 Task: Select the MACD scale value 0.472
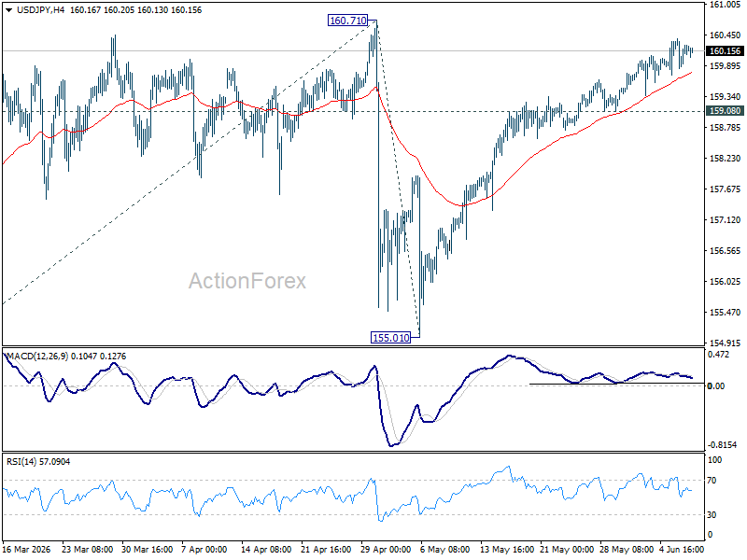coord(718,355)
